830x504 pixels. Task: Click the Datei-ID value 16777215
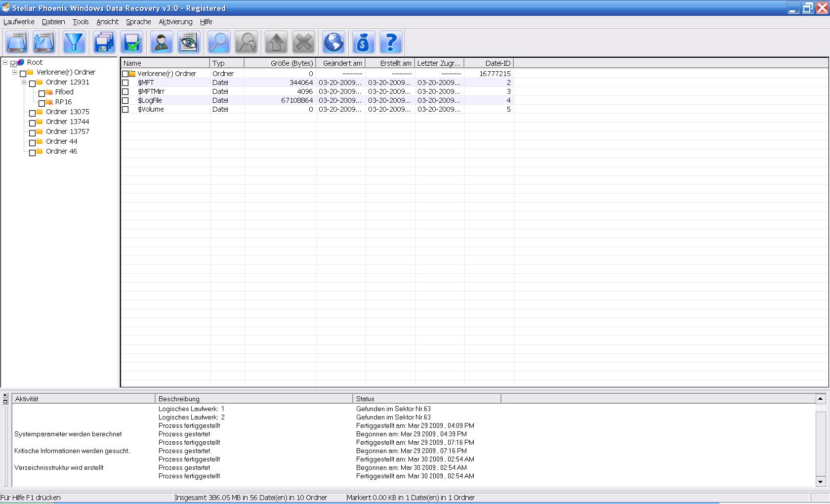click(x=495, y=74)
